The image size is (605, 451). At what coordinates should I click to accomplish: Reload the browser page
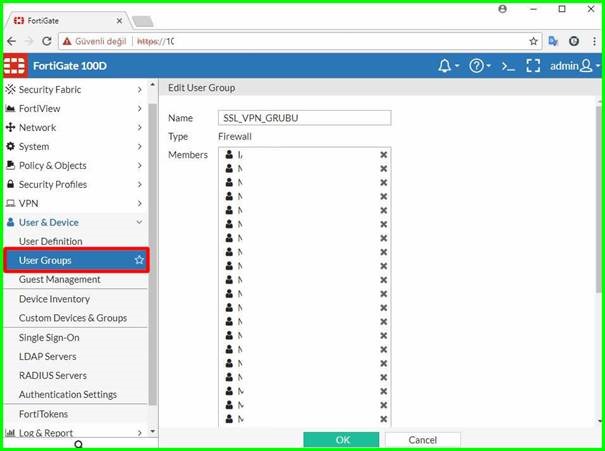47,41
